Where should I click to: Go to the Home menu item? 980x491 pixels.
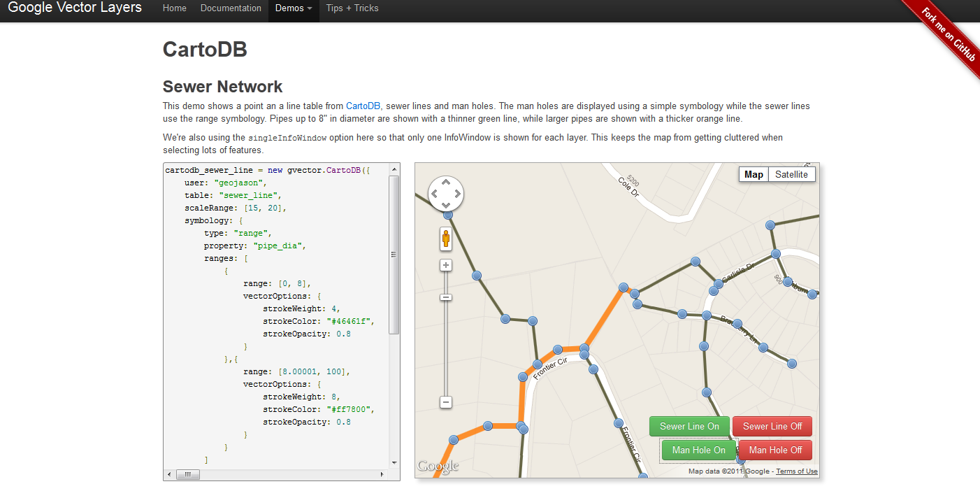[174, 8]
